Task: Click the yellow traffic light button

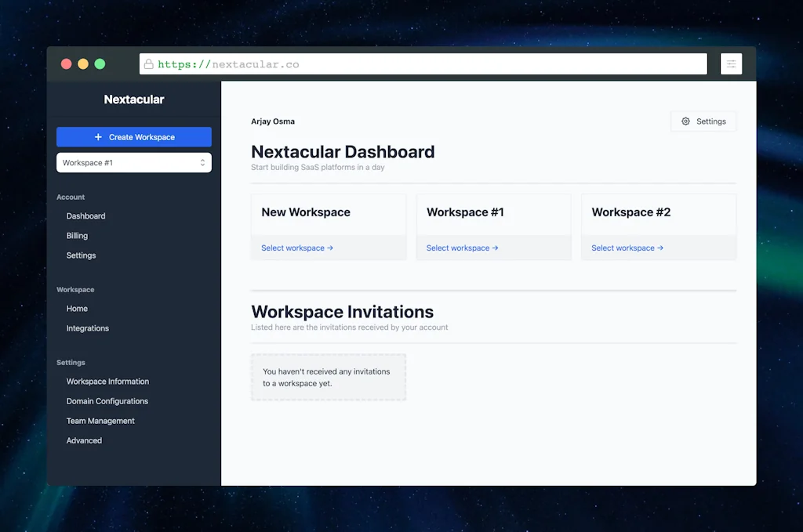Action: (83, 63)
